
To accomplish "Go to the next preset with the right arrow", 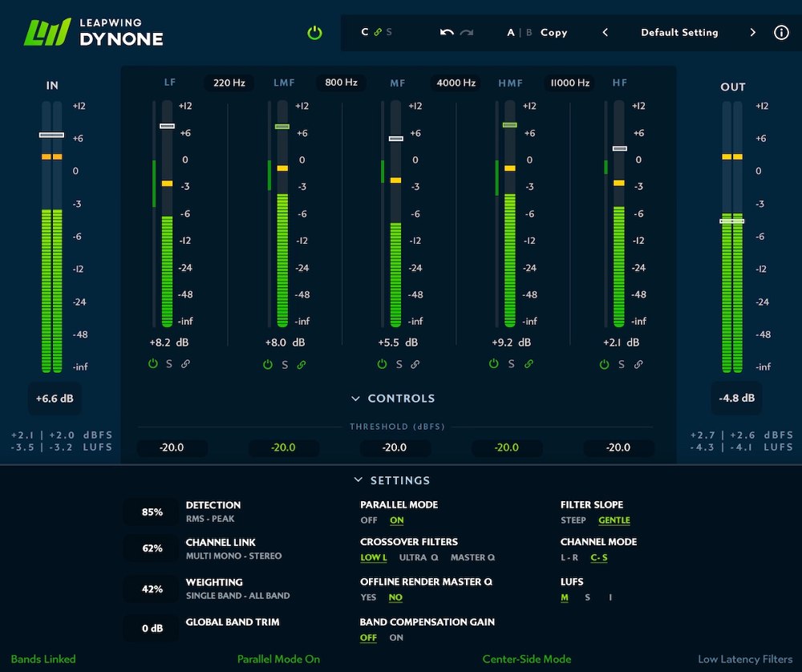I will (x=752, y=32).
